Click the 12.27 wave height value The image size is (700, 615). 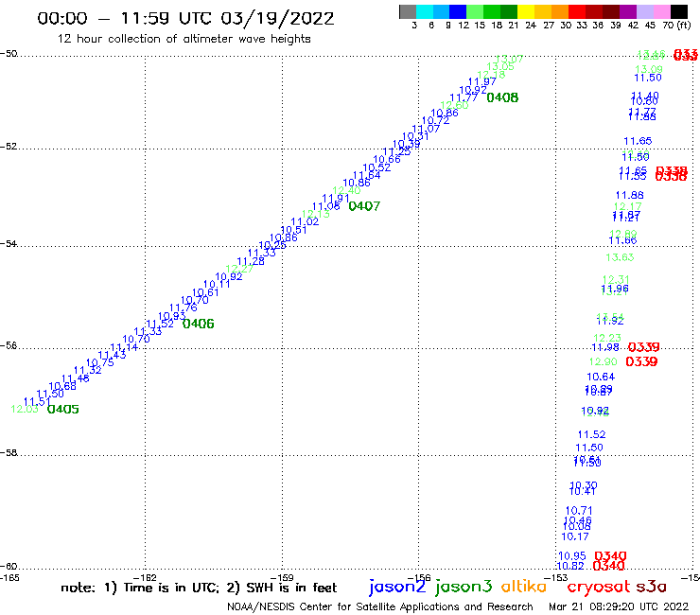(239, 269)
